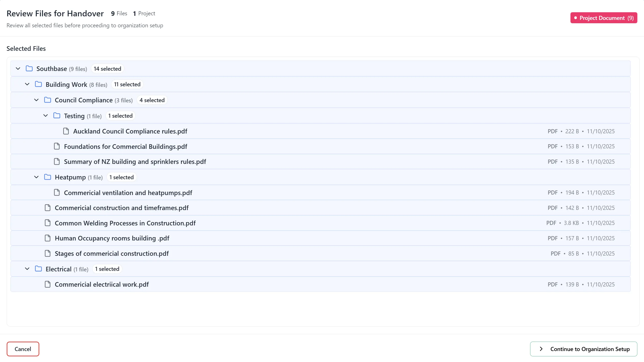Click the Cancel button
The height and width of the screenshot is (362, 644).
click(x=23, y=349)
